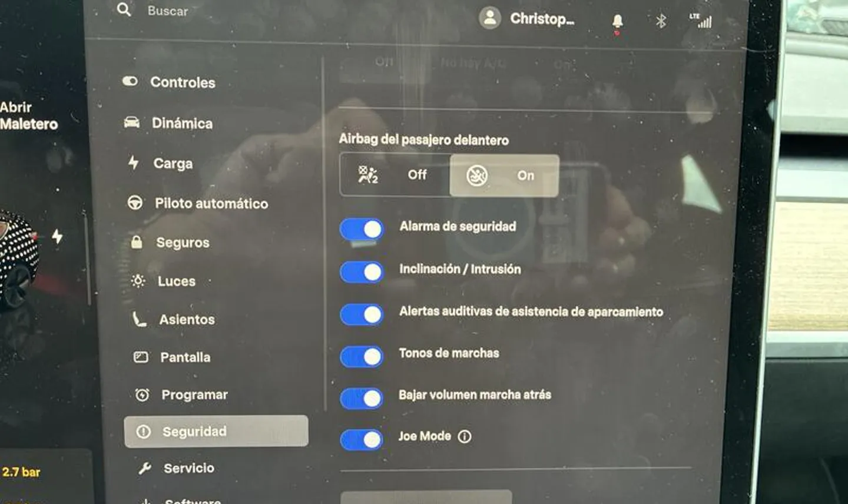Open the Christop... driver profile icon

tap(489, 18)
